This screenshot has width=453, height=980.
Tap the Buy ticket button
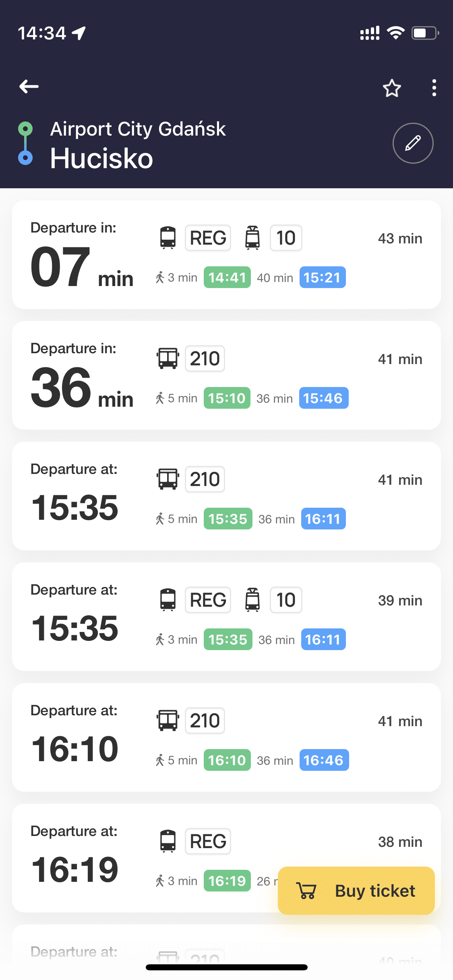pyautogui.click(x=356, y=891)
